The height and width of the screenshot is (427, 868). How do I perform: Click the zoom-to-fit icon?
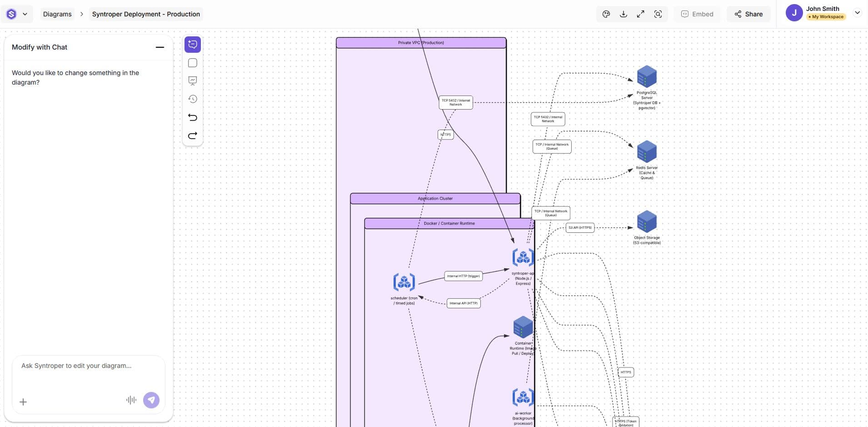[658, 14]
